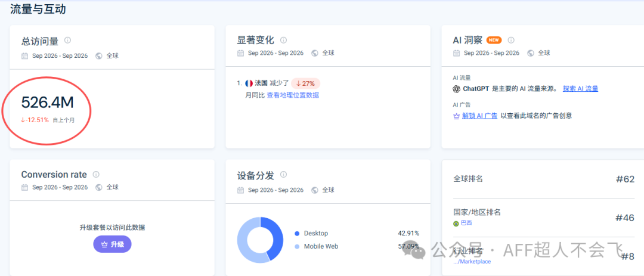Click calendar icon in 设备分发 card
Viewport: 644px width, 276px height.
tap(240, 190)
